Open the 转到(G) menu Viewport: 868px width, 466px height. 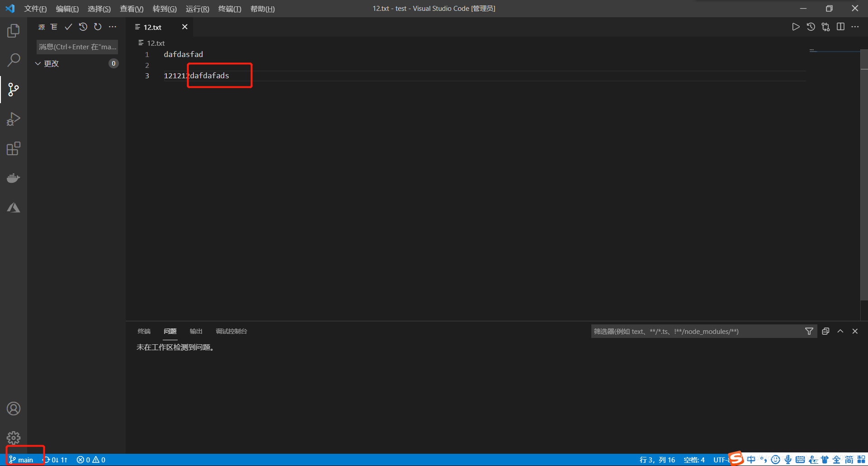(165, 9)
